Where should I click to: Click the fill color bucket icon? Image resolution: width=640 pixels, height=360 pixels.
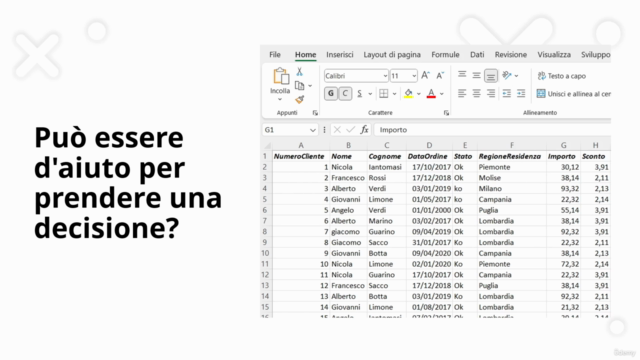point(408,93)
